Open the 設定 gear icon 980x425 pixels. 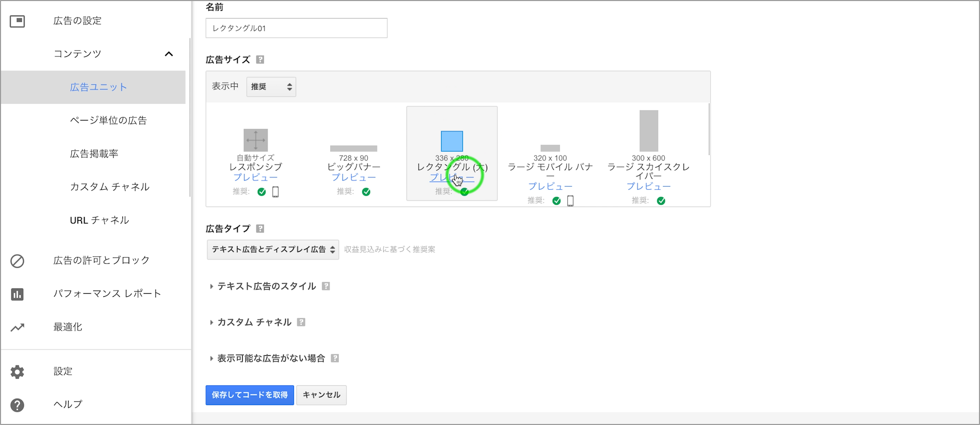click(17, 372)
